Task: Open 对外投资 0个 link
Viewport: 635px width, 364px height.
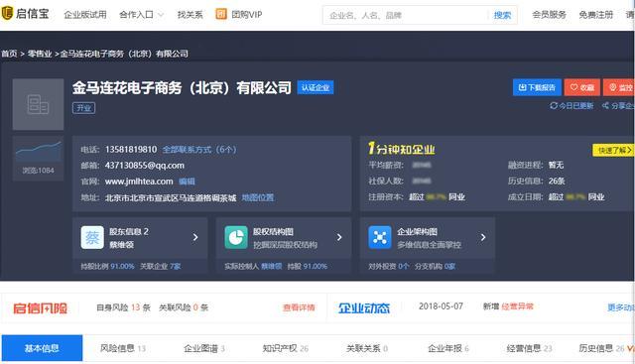Action: (389, 267)
